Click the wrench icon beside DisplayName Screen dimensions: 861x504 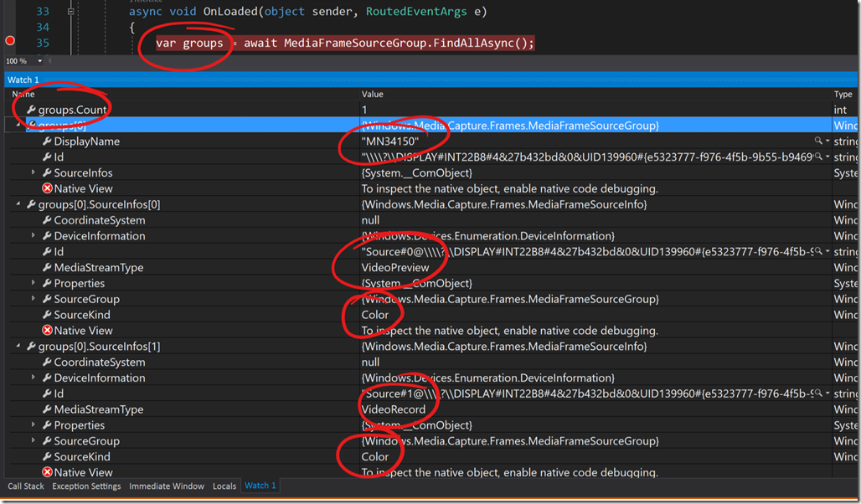point(47,141)
